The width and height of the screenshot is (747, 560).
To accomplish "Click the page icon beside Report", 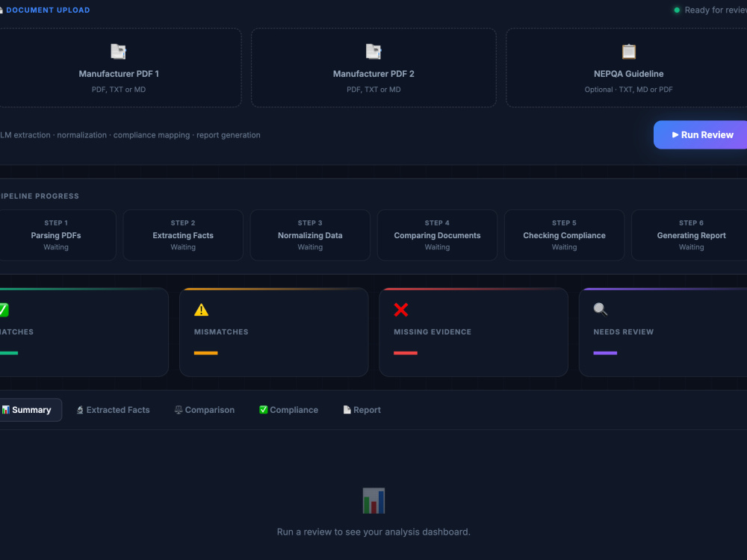I will click(347, 410).
